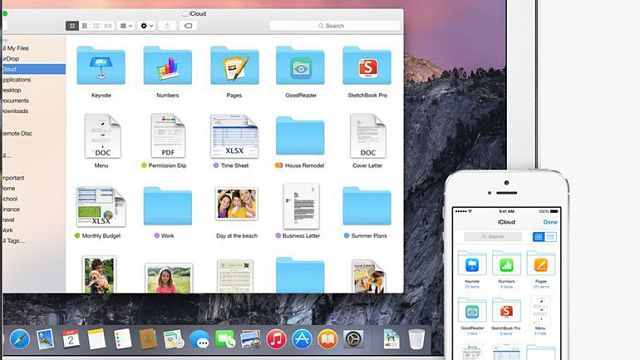Open the House Remodel folder
The height and width of the screenshot is (360, 640).
(x=300, y=136)
